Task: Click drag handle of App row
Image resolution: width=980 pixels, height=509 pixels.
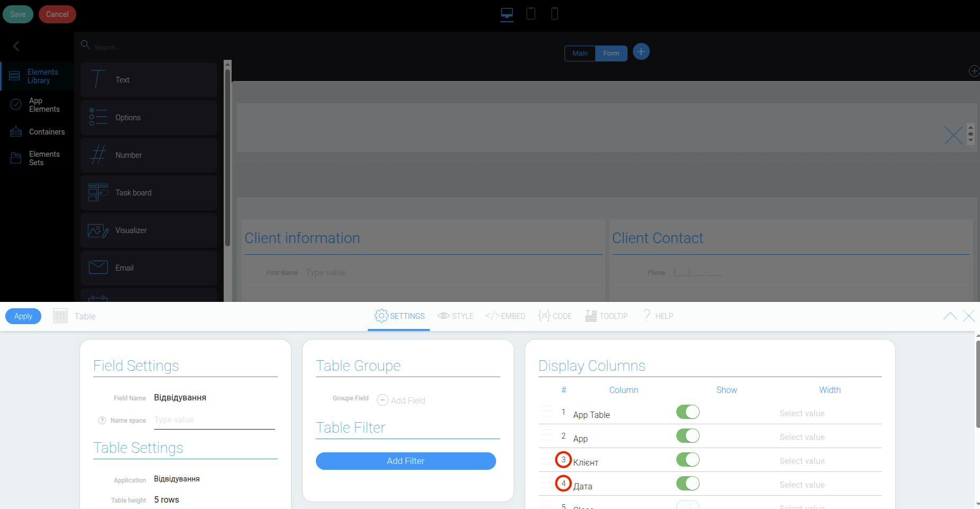Action: pyautogui.click(x=546, y=436)
